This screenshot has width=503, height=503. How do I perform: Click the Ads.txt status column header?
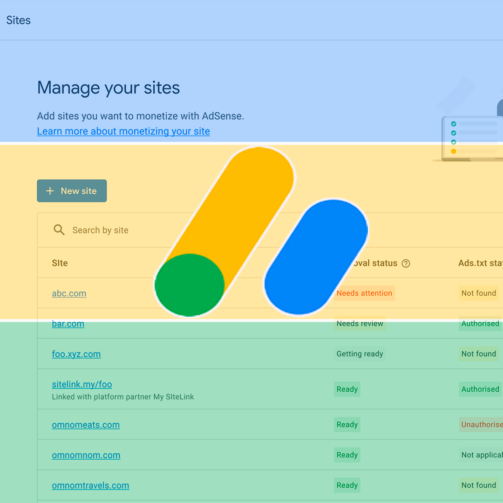coord(480,263)
